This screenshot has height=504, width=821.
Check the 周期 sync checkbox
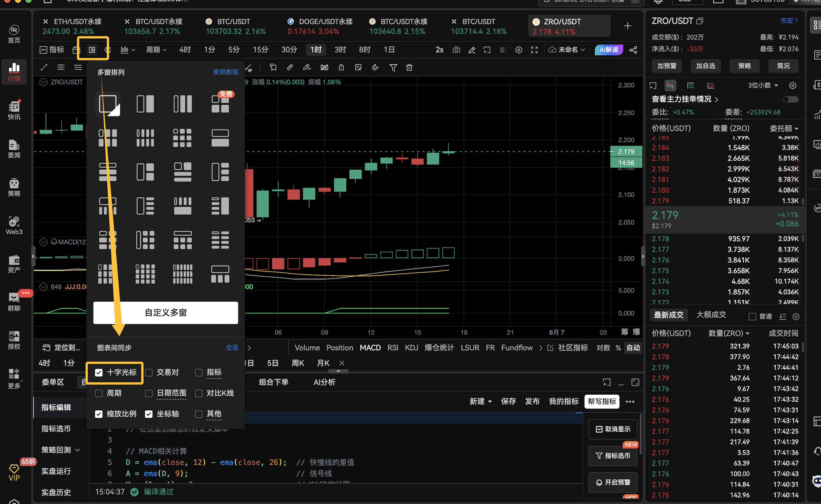99,393
